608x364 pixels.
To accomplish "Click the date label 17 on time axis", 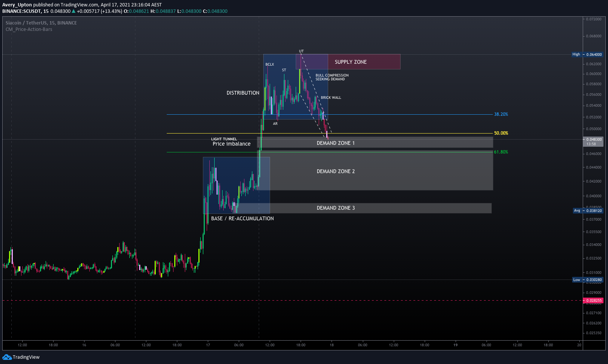I will pyautogui.click(x=208, y=345).
